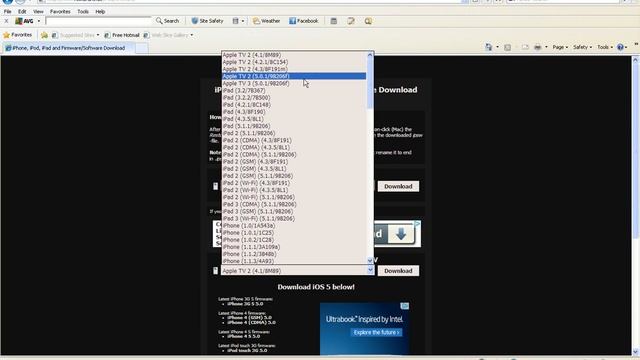
Task: Select iPad 3 (CDMA) (5.1.1/9B206) option
Action: [x=294, y=204]
